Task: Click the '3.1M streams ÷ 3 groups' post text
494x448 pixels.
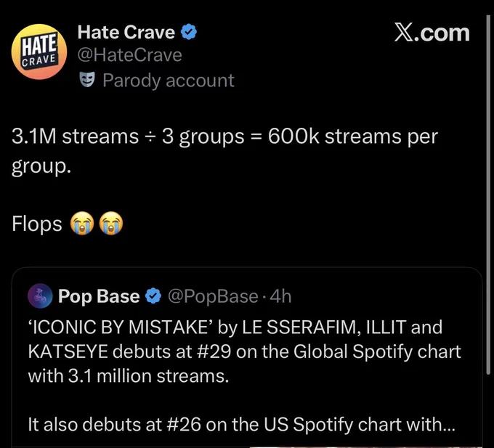Action: (128, 137)
